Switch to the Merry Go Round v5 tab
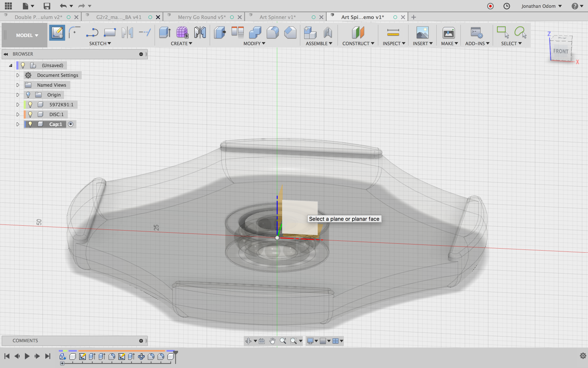The image size is (588, 368). point(201,17)
